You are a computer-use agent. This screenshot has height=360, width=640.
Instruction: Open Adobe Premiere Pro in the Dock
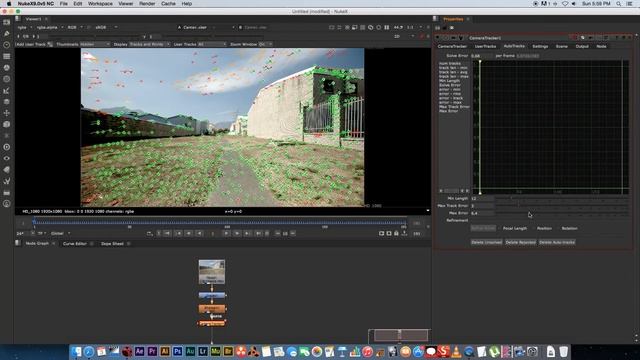152,351
